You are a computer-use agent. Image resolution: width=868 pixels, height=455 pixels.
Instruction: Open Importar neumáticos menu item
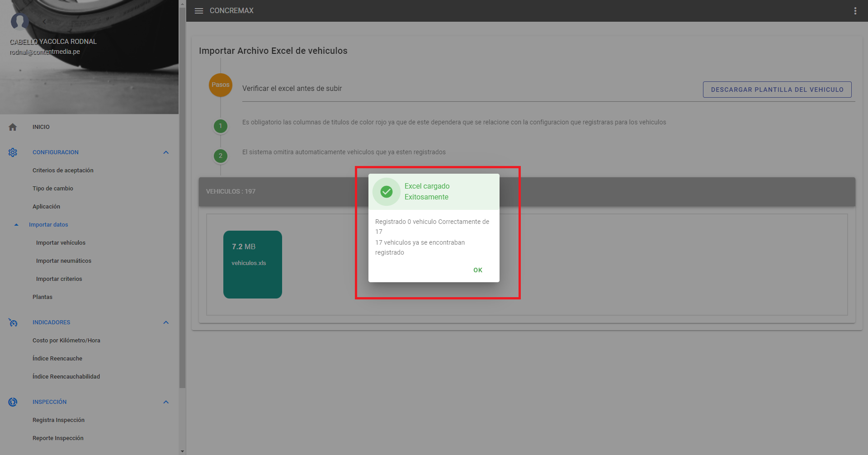click(x=64, y=261)
